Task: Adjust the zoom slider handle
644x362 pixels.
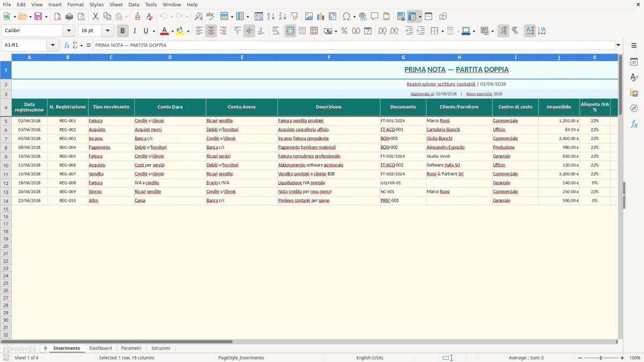Action: click(x=601, y=358)
